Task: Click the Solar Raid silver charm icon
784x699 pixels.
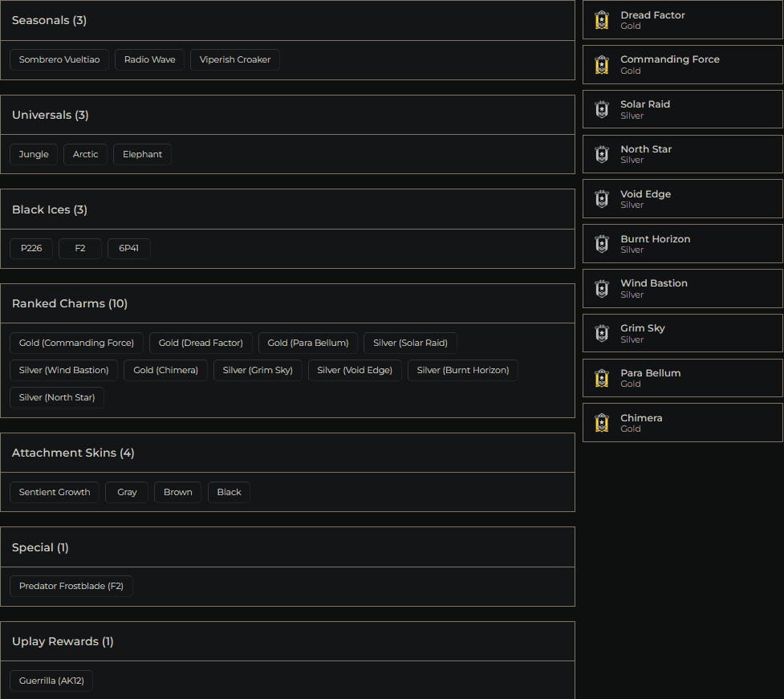Action: [x=601, y=109]
